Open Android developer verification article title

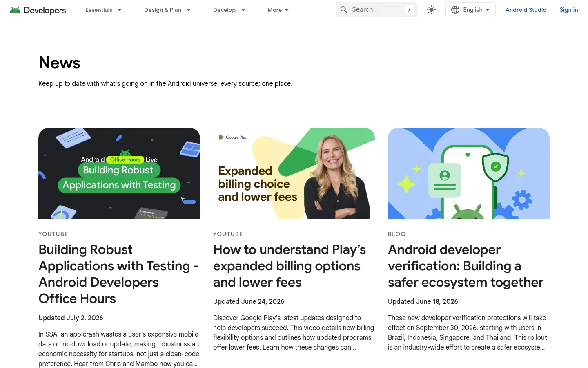coord(465,266)
